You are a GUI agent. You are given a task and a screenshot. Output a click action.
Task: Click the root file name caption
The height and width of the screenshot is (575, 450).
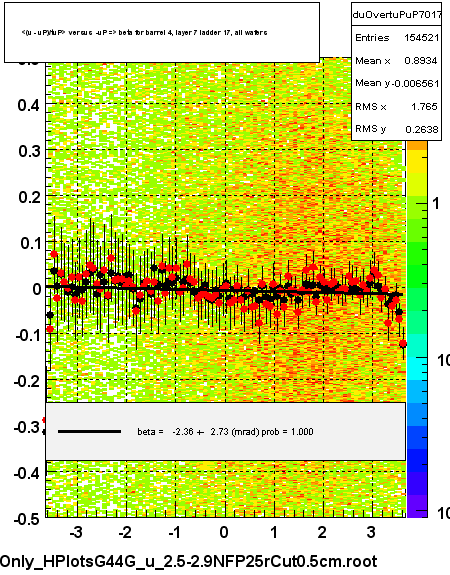[x=189, y=561]
